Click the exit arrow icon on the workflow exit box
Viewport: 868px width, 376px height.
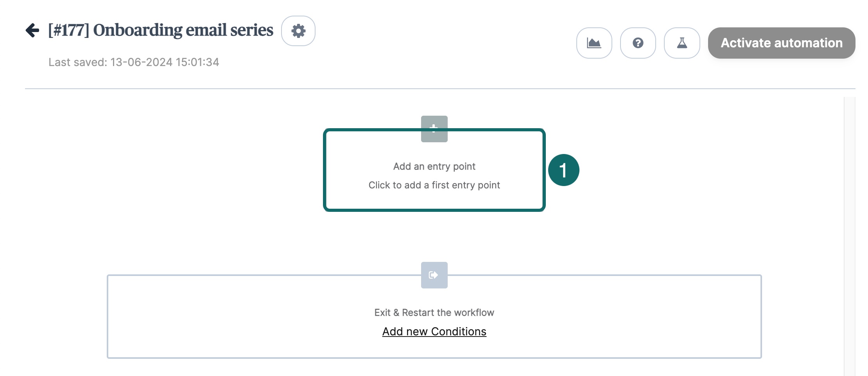pyautogui.click(x=434, y=275)
